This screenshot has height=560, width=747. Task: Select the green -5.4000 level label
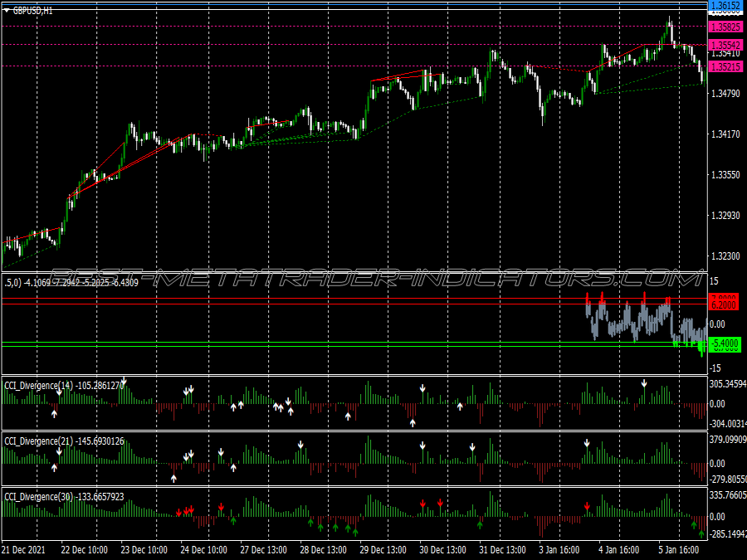[x=725, y=343]
